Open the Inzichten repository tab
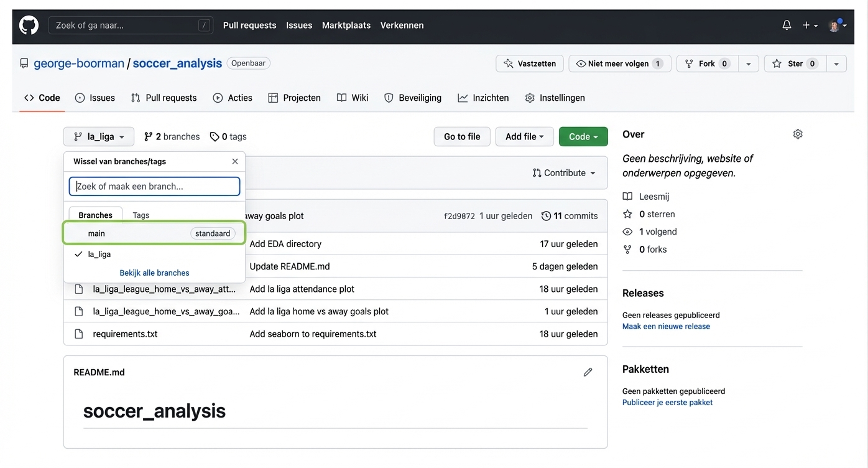 tap(483, 98)
